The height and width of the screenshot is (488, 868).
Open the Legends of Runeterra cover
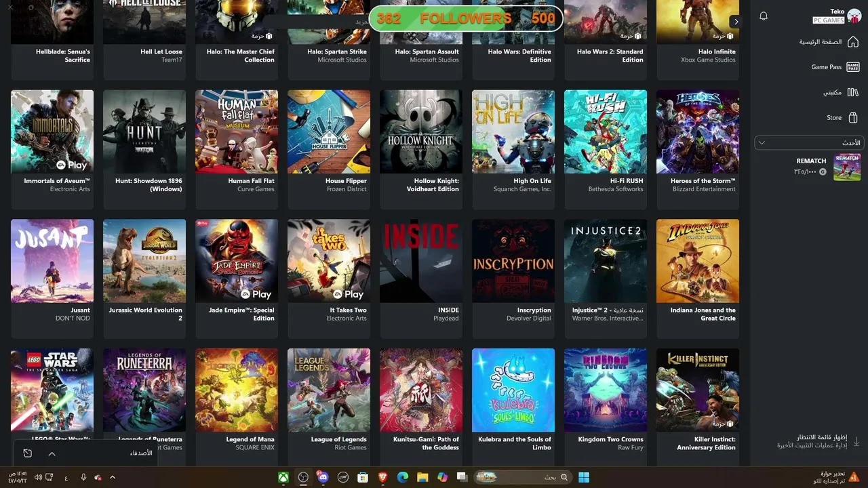[144, 390]
